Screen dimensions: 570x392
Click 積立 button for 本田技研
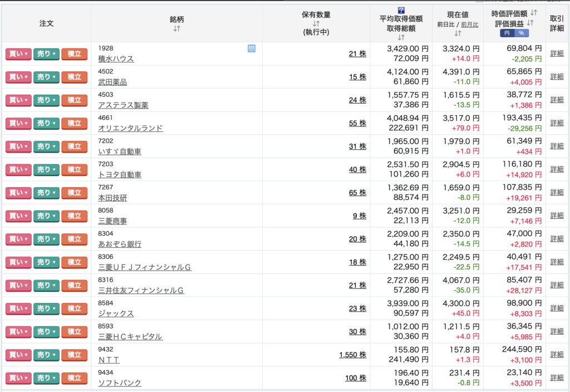[x=74, y=193]
